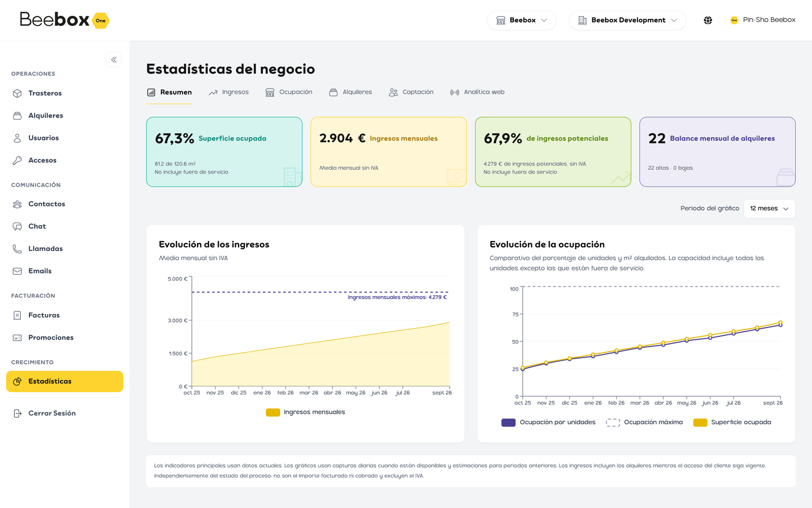Switch to the Analítica web tab
Viewport: 812px width, 508px height.
tap(477, 92)
